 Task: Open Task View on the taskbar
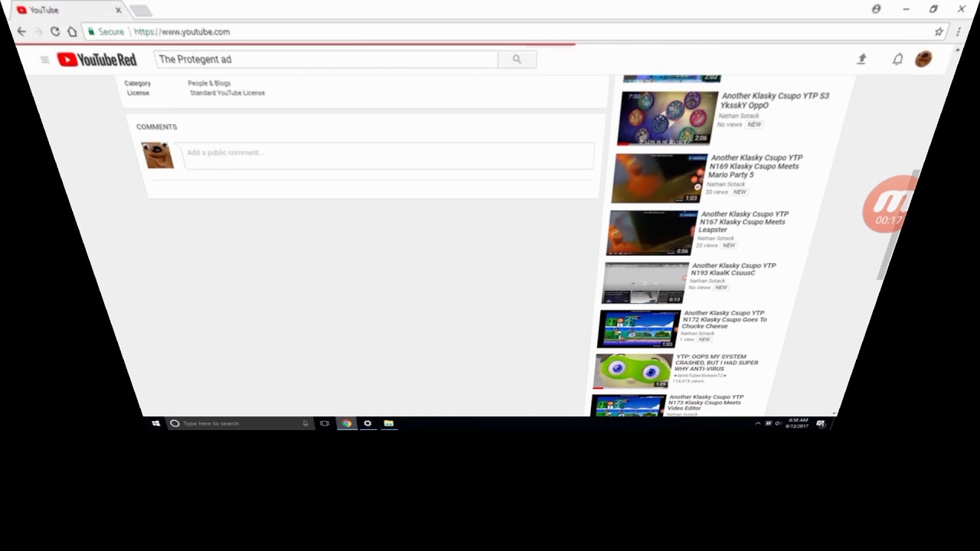[x=325, y=423]
